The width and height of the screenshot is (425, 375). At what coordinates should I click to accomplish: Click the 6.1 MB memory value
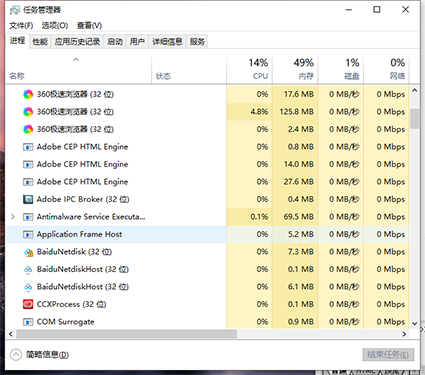coord(301,287)
